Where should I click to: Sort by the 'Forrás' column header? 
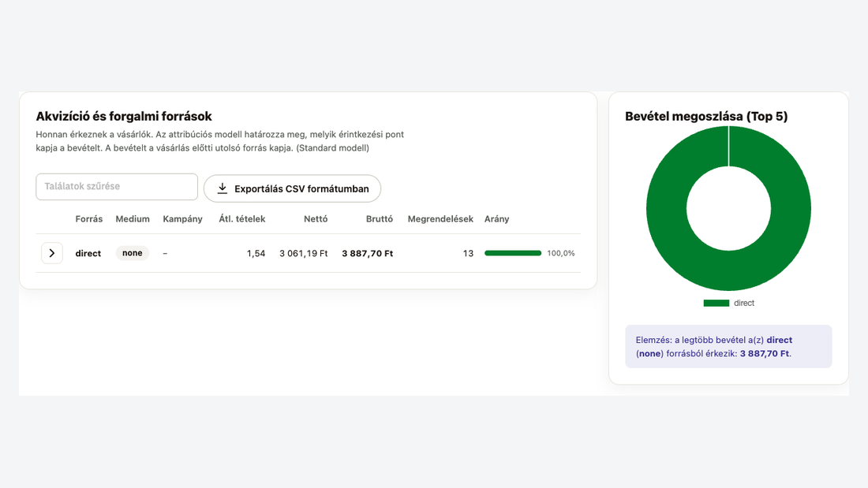point(89,219)
